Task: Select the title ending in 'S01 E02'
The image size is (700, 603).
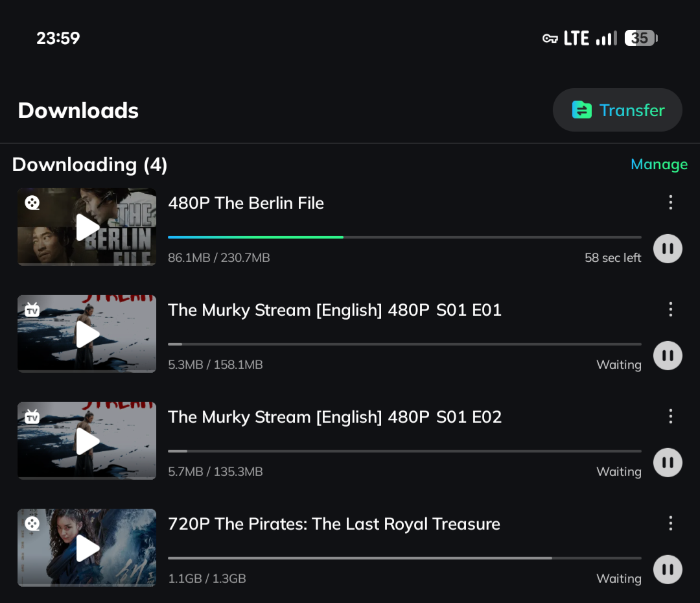Action: 335,417
